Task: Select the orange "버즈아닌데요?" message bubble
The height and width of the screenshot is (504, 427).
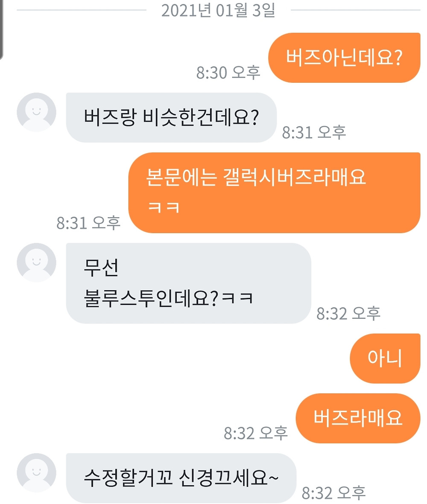Action: [344, 58]
